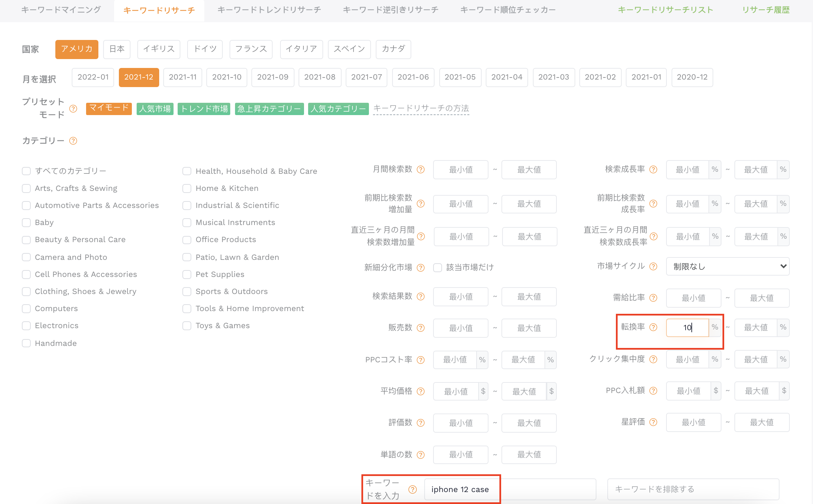Switch to キーワードマイニング tab
This screenshot has height=504, width=813.
point(61,10)
